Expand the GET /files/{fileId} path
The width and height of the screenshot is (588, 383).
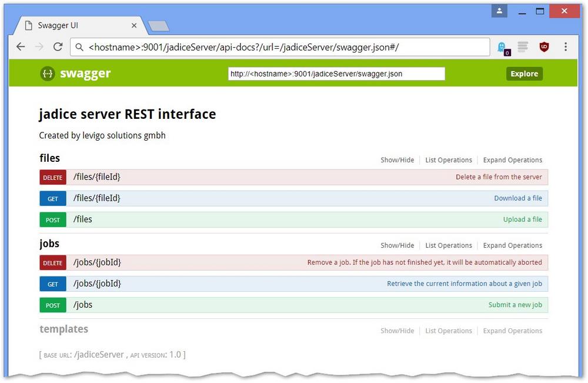point(97,198)
